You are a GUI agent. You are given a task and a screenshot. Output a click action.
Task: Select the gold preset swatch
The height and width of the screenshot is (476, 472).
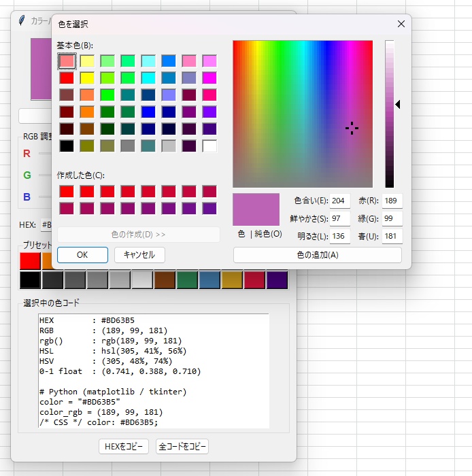tap(232, 280)
